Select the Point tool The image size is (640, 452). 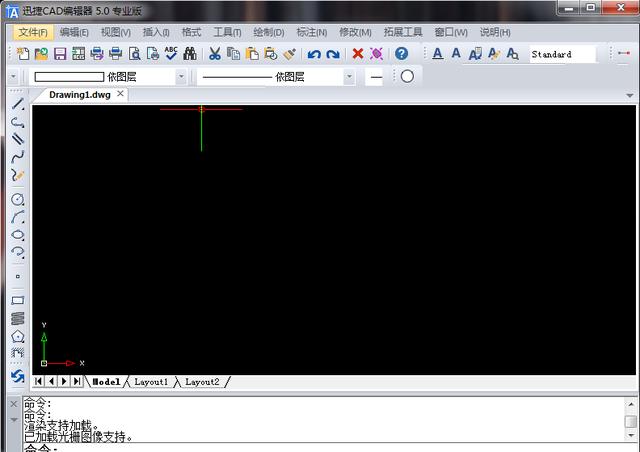coord(18,276)
